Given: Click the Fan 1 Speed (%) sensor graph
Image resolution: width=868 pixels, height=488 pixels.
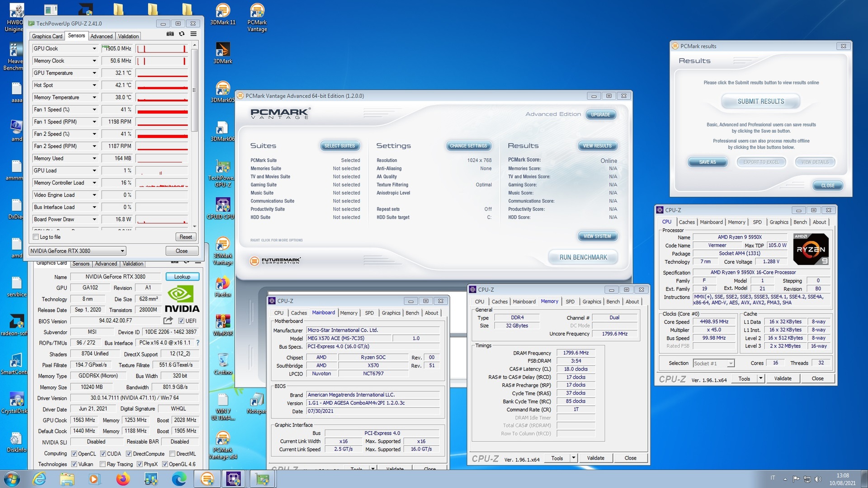Looking at the screenshot, I should (x=162, y=109).
